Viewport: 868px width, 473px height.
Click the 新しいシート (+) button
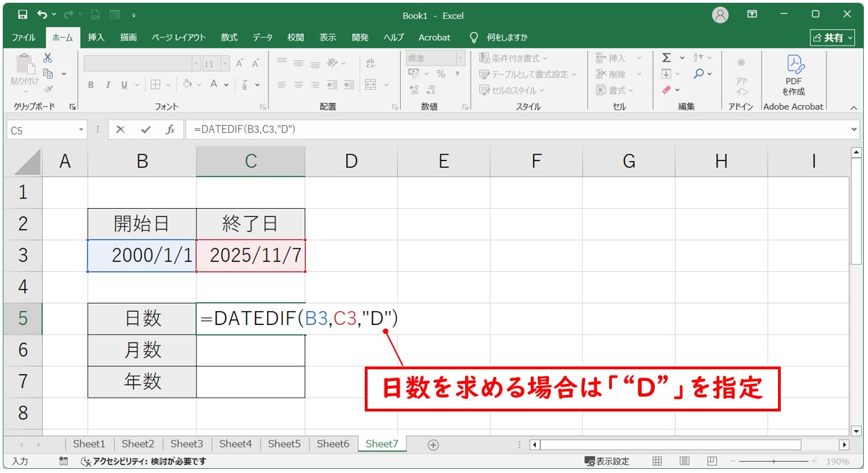point(432,444)
